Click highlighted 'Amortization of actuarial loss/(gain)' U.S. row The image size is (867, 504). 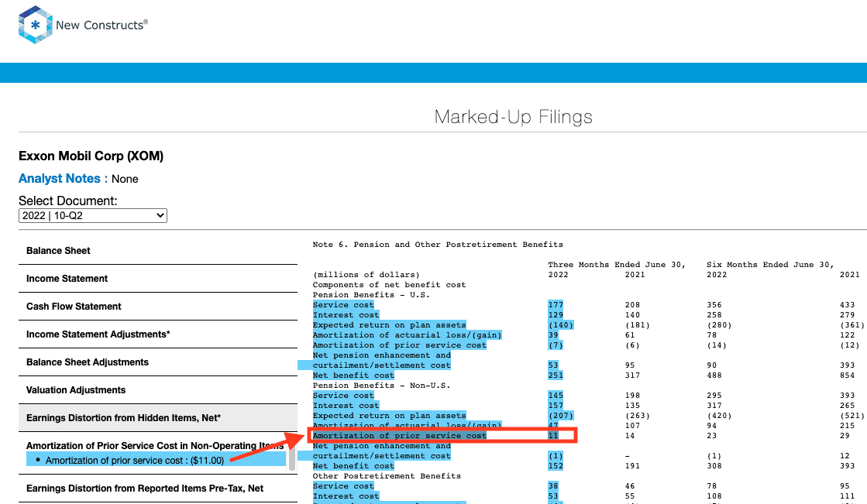click(407, 335)
